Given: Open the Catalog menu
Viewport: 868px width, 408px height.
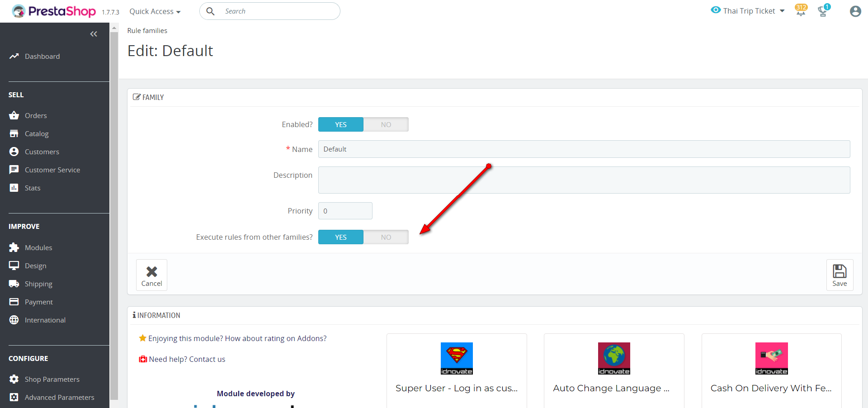Looking at the screenshot, I should 37,133.
